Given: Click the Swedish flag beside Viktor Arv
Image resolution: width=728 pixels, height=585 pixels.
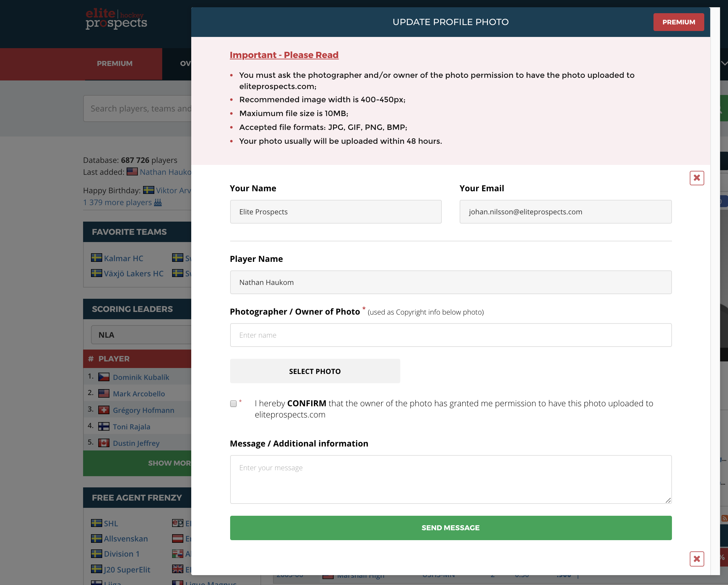Looking at the screenshot, I should 149,190.
